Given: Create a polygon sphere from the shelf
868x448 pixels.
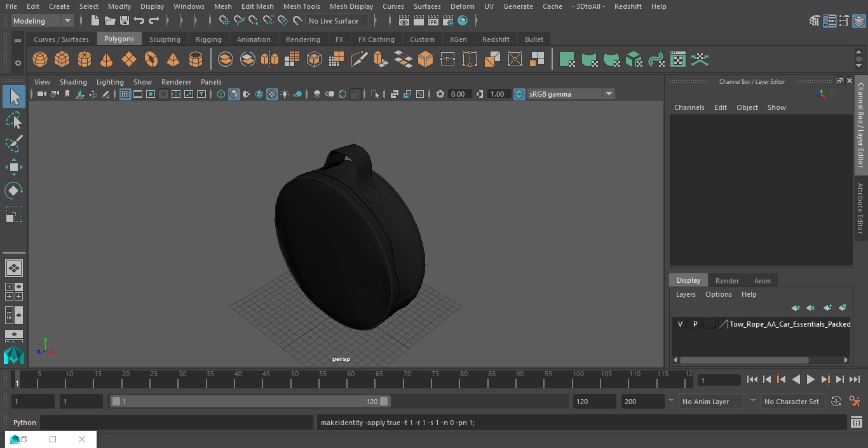Looking at the screenshot, I should (40, 60).
